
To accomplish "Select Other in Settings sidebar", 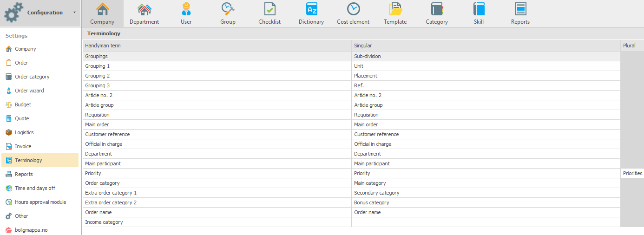I will (x=40, y=216).
